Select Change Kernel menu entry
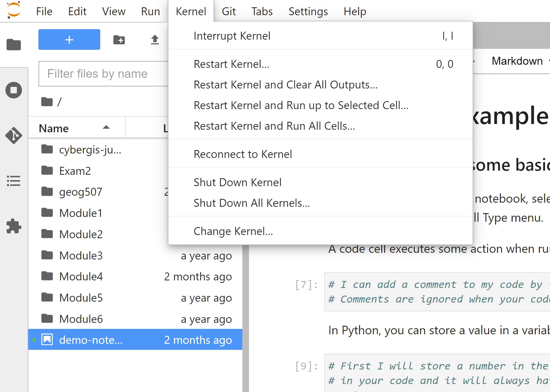 [x=233, y=231]
